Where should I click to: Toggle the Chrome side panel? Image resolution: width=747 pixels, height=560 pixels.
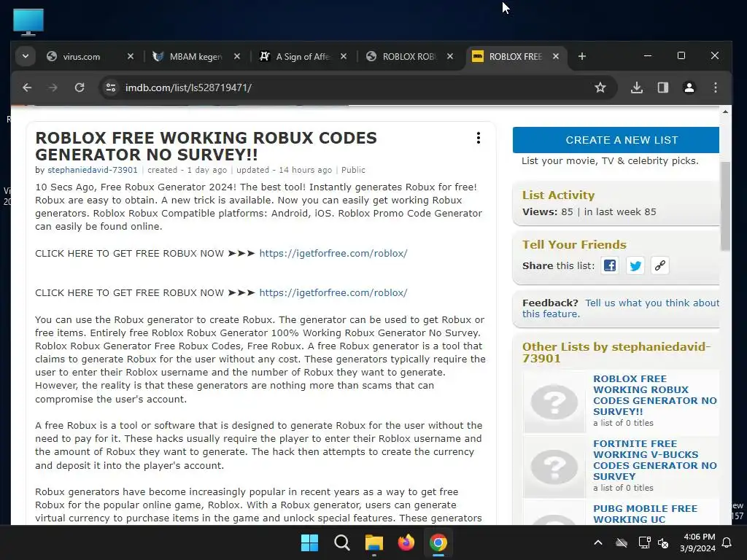(x=662, y=87)
